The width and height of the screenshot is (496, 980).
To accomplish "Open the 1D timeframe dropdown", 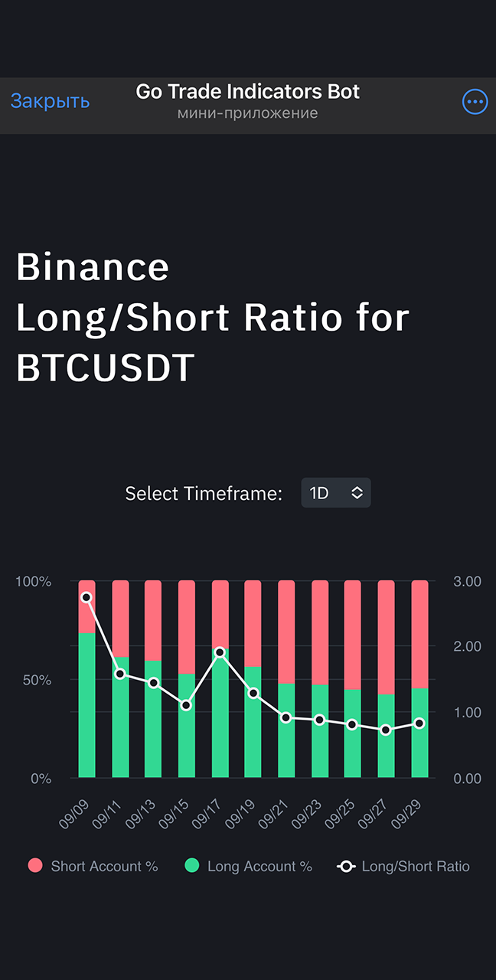I will point(335,493).
